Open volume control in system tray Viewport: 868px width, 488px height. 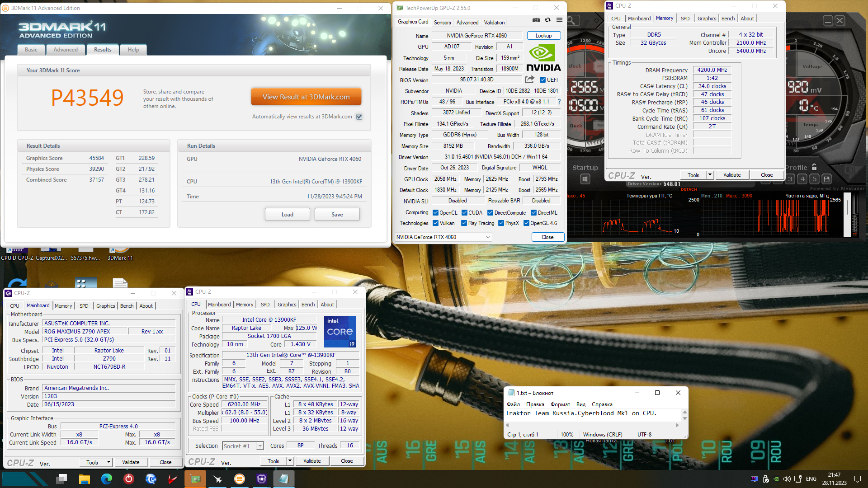tap(787, 479)
